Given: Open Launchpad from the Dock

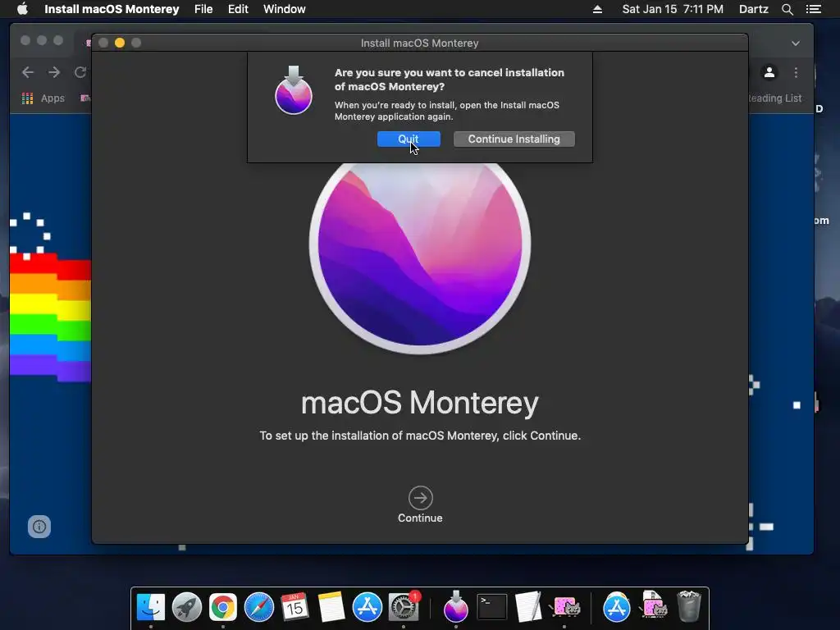Looking at the screenshot, I should (x=186, y=607).
